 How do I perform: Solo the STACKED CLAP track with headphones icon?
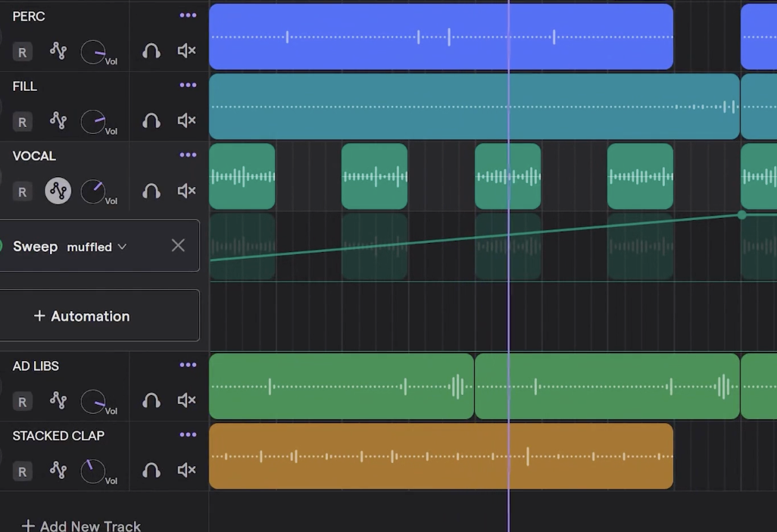click(151, 470)
